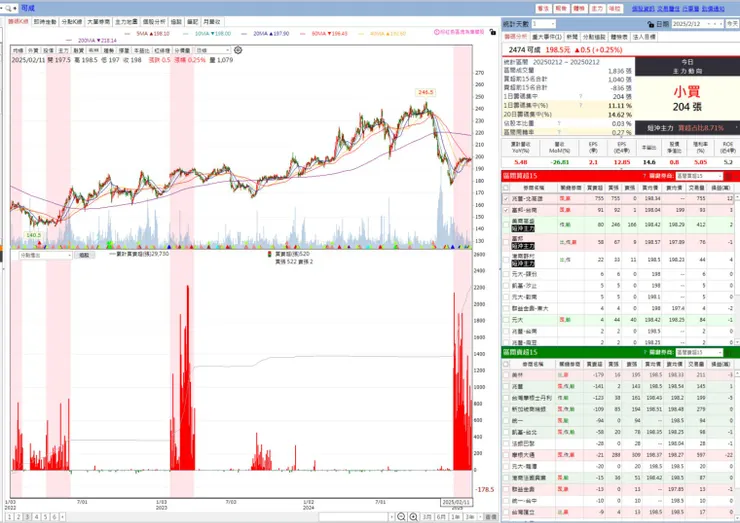Click the 6月 range button

pos(441,517)
